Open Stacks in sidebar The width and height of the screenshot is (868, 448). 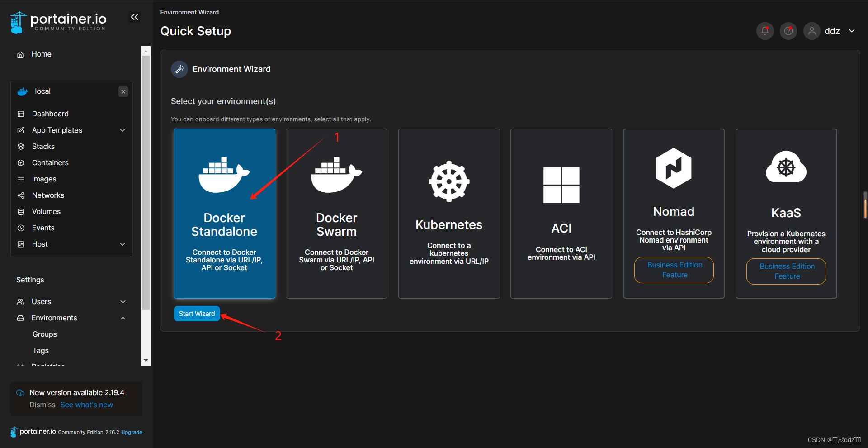click(43, 146)
